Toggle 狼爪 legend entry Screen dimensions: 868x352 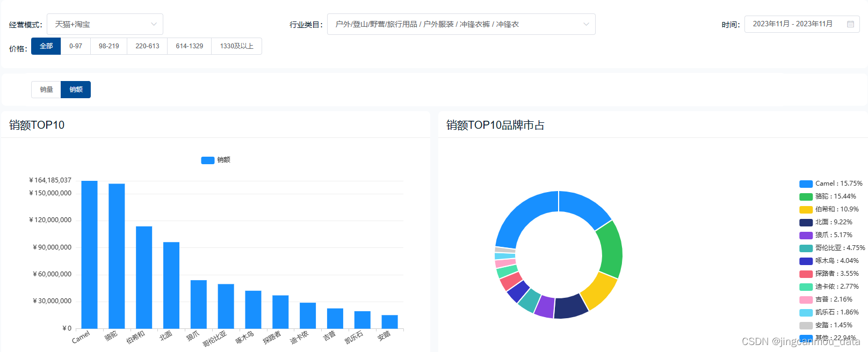[826, 235]
